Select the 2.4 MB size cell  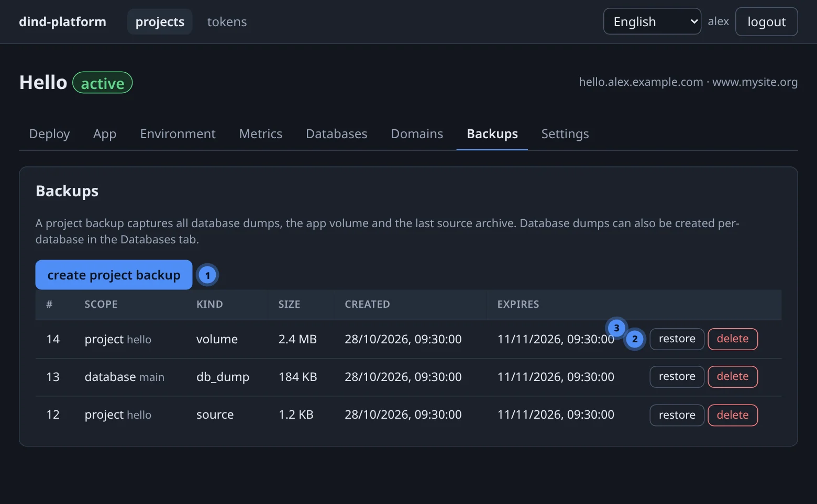pyautogui.click(x=297, y=339)
